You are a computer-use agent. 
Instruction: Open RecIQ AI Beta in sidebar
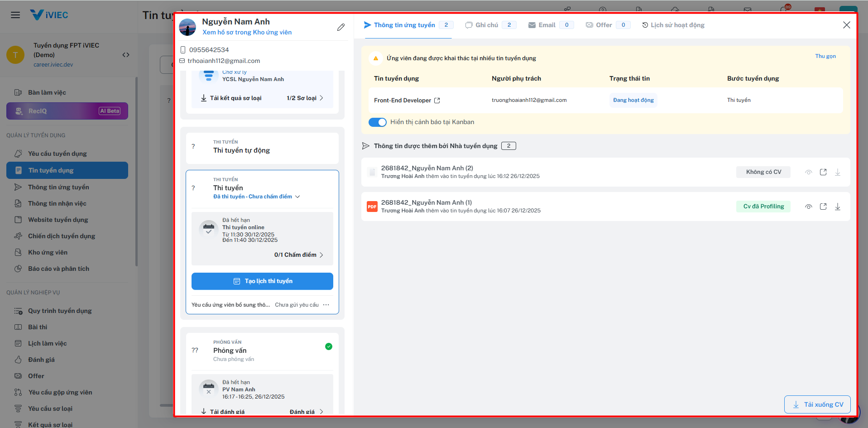click(67, 111)
